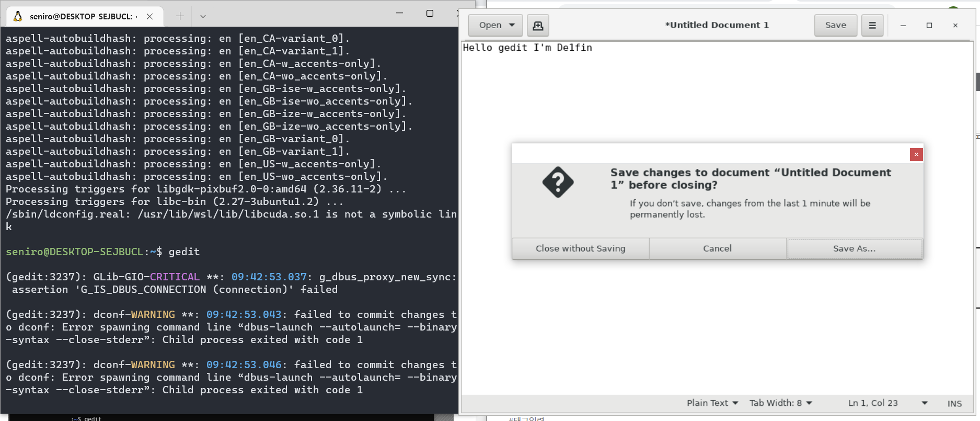This screenshot has width=980, height=421.
Task: Click the 'seniro@DESKTOP-SEJBUCL:~$ gedit' prompt line
Action: tap(103, 252)
